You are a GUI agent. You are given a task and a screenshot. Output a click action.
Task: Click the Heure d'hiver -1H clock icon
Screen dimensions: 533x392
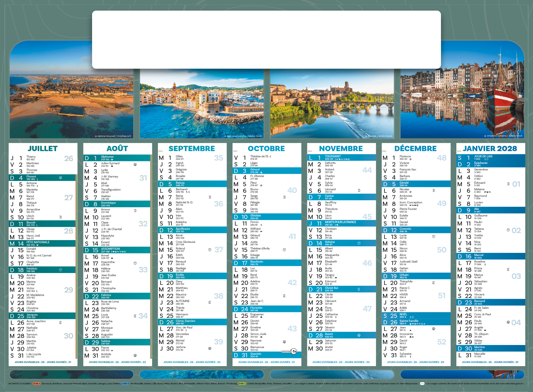click(294, 351)
